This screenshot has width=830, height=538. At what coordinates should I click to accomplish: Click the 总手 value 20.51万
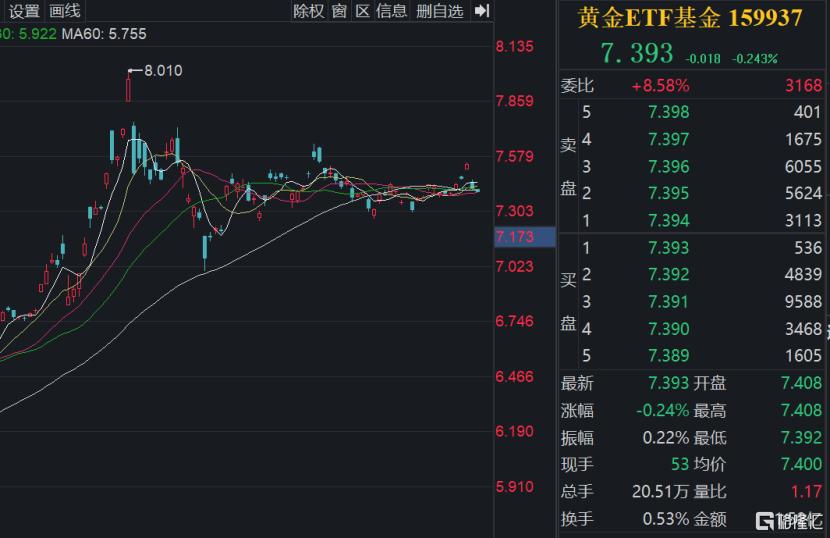[661, 491]
